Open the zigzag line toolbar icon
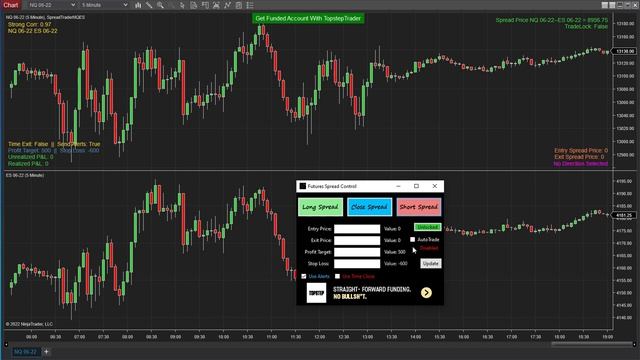Image resolution: width=640 pixels, height=360 pixels. click(x=227, y=5)
